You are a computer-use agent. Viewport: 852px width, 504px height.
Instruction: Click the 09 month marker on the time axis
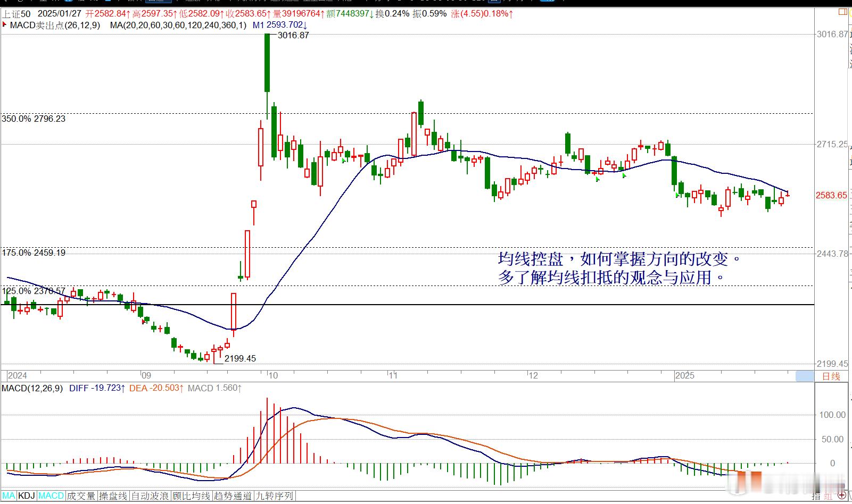coord(146,375)
